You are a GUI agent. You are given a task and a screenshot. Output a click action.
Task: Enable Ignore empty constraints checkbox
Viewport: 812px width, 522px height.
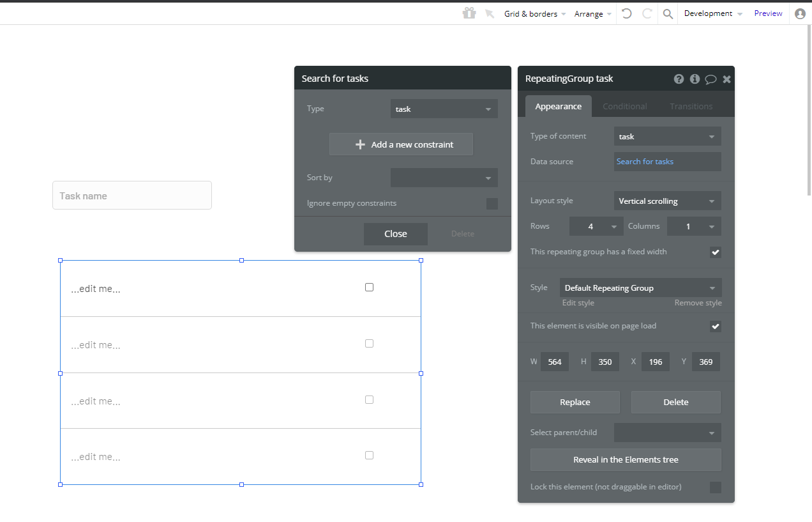pyautogui.click(x=492, y=204)
